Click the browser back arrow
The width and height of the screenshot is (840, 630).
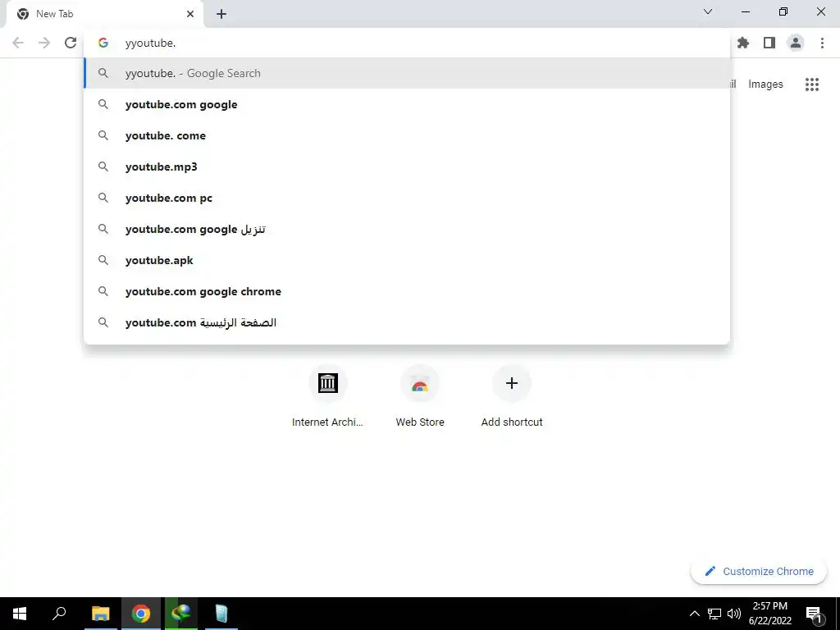(x=18, y=43)
